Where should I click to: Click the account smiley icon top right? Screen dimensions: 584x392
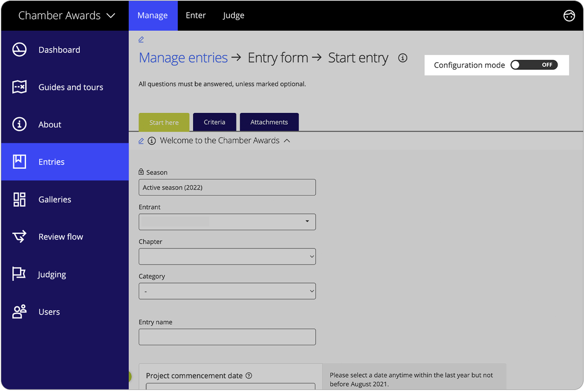click(569, 15)
